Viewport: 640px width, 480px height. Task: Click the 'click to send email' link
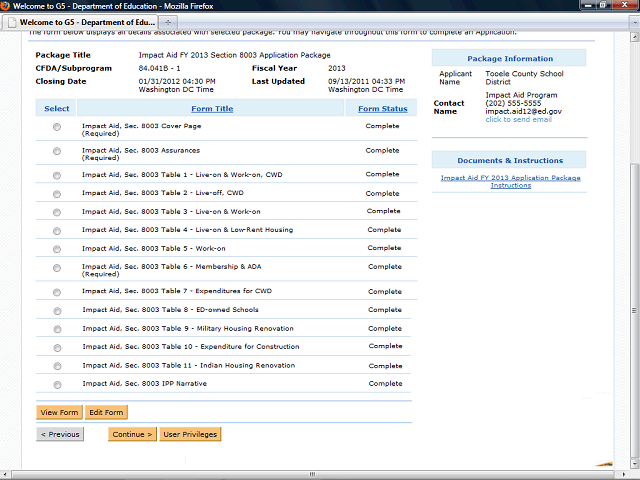[x=518, y=119]
